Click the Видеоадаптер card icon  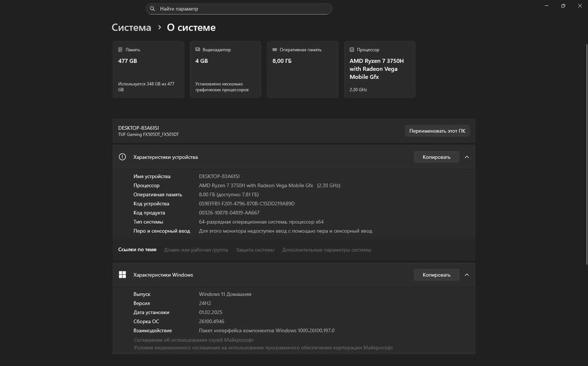(x=198, y=49)
